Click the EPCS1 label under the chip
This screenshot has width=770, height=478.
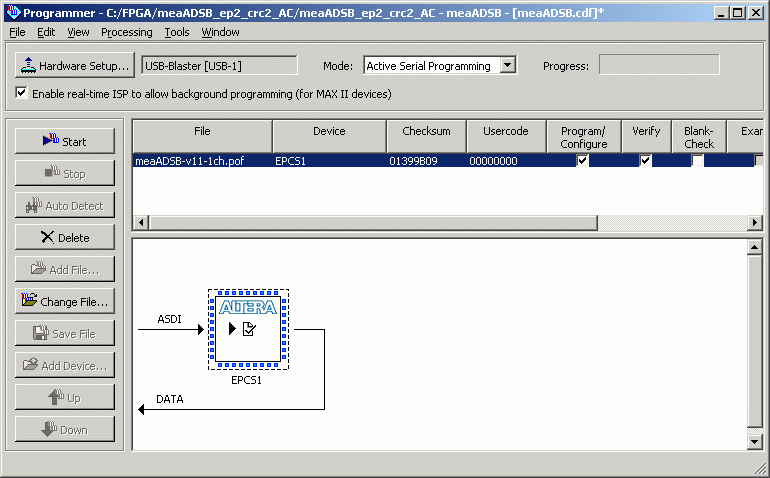(247, 380)
